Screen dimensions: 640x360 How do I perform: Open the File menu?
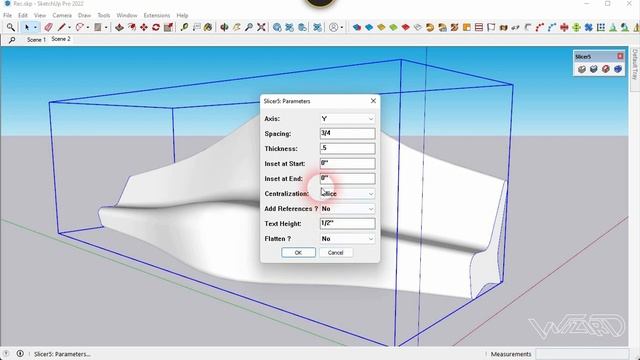pos(7,15)
